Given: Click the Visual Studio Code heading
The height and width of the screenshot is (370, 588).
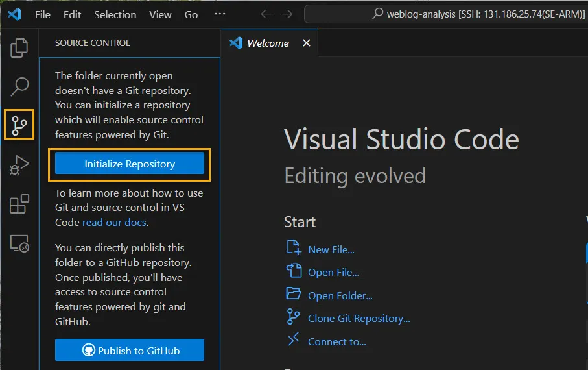Looking at the screenshot, I should pos(401,140).
